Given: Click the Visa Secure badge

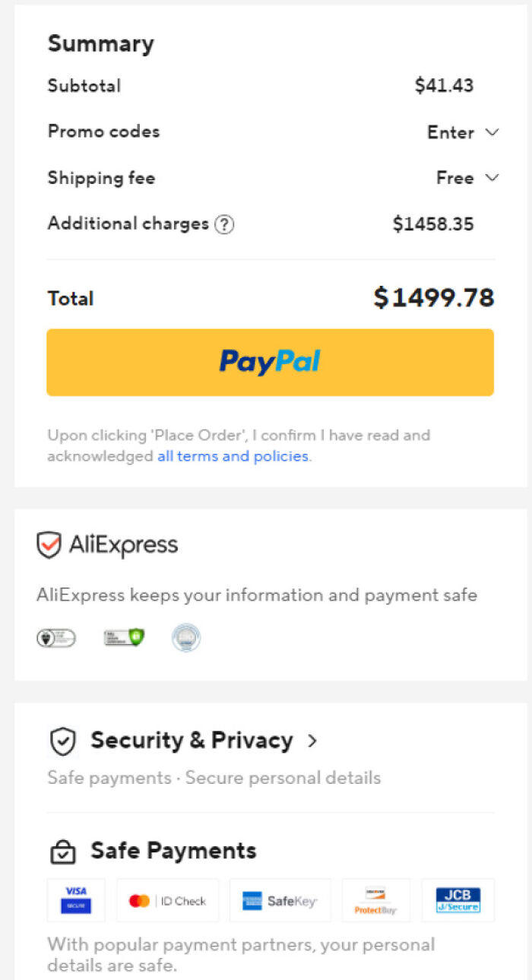Looking at the screenshot, I should point(76,900).
